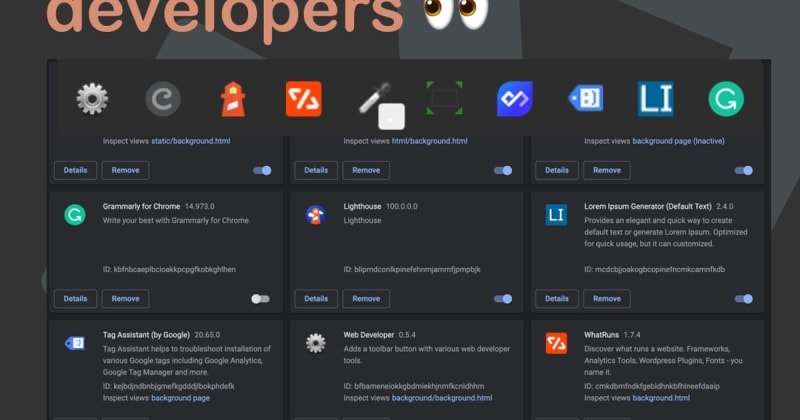Click the LI Lorem Ipsum icon in top row
Image resolution: width=800 pixels, height=420 pixels.
655,99
